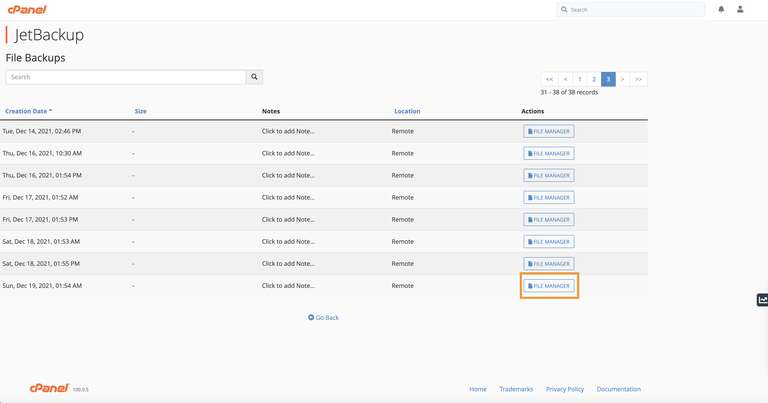Click the File Backups search input
768x403 pixels.
coord(126,77)
